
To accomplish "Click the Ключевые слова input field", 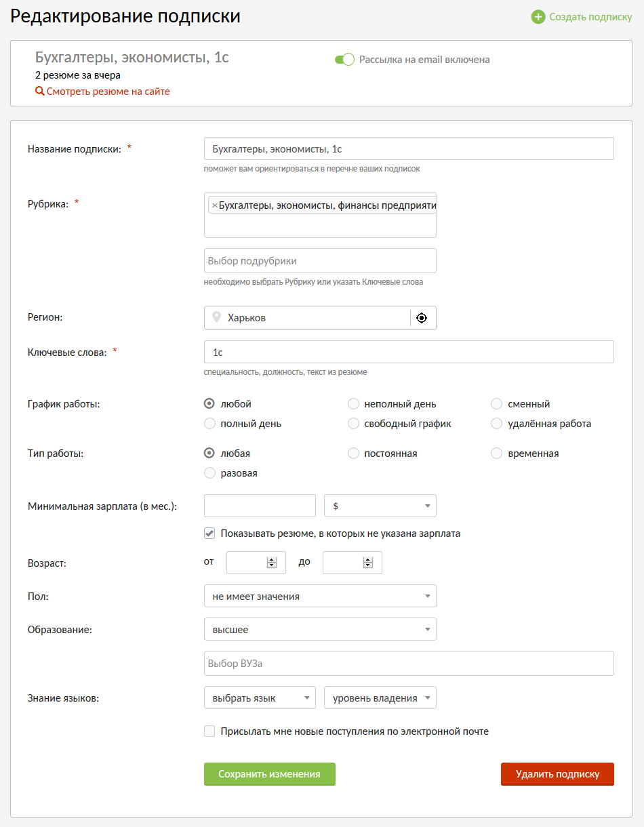I will coord(409,352).
